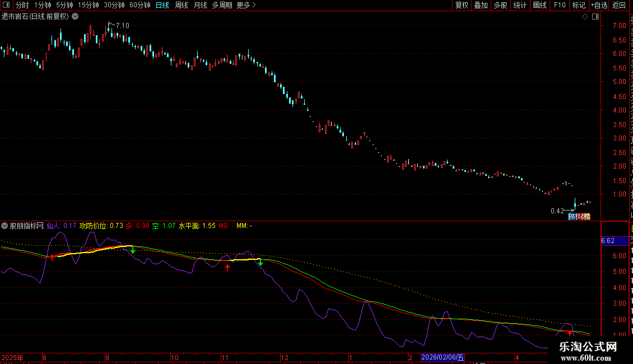
Task: Click the red buy arrow near August
Action: (x=52, y=257)
